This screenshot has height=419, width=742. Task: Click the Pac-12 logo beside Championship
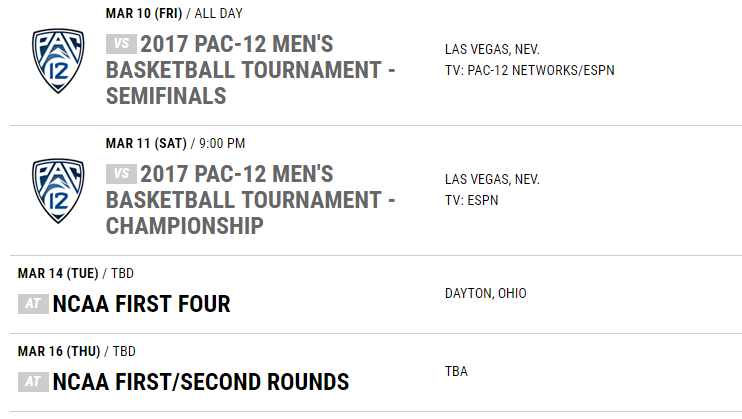point(58,191)
